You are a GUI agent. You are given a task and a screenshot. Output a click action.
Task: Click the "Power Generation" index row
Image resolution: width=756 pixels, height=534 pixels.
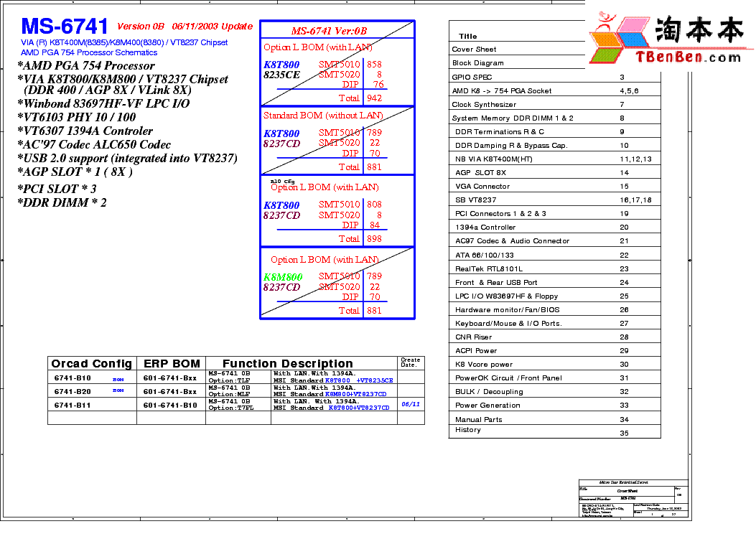point(554,406)
